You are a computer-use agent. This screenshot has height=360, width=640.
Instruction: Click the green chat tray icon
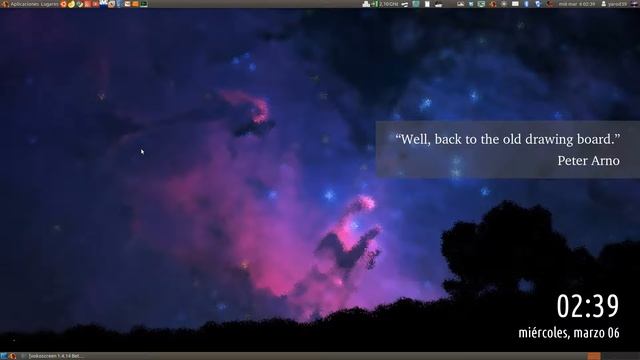[482, 4]
